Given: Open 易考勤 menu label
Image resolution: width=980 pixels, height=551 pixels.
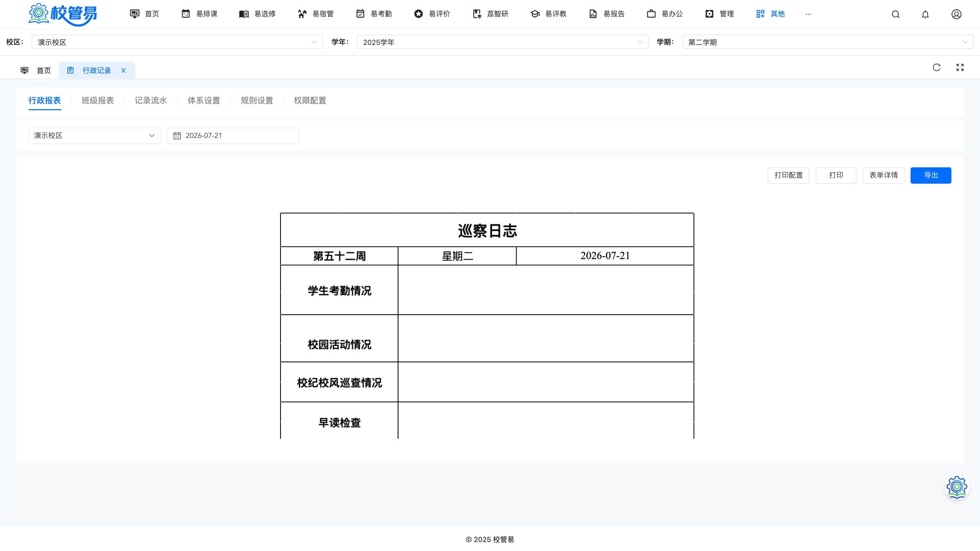Looking at the screenshot, I should tap(381, 14).
